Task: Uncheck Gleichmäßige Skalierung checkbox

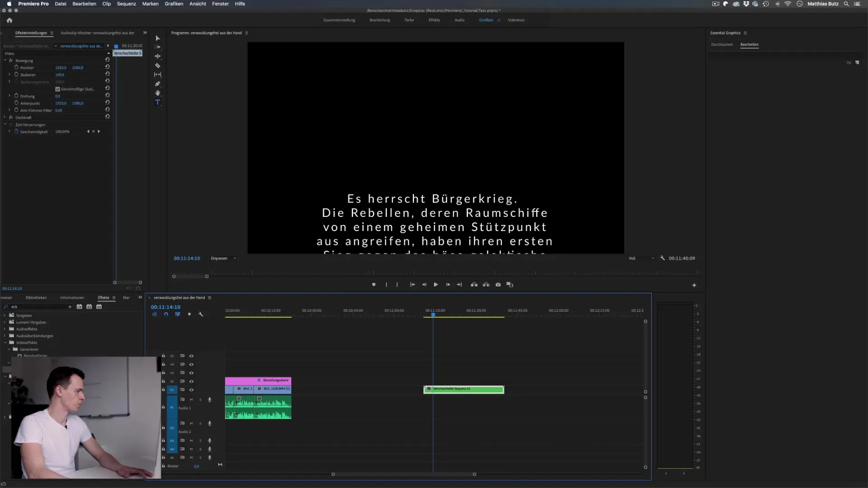Action: point(57,89)
